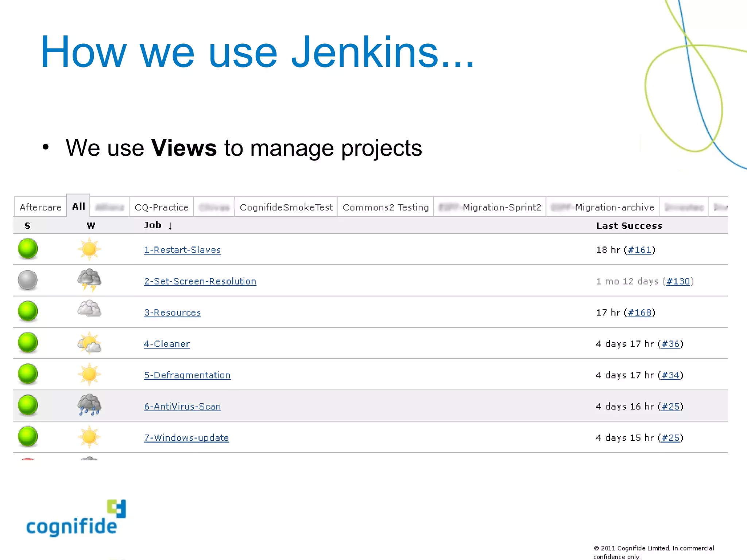Click rainy weather icon for 6-AntiVirus-Scan
The width and height of the screenshot is (747, 560).
pyautogui.click(x=89, y=405)
